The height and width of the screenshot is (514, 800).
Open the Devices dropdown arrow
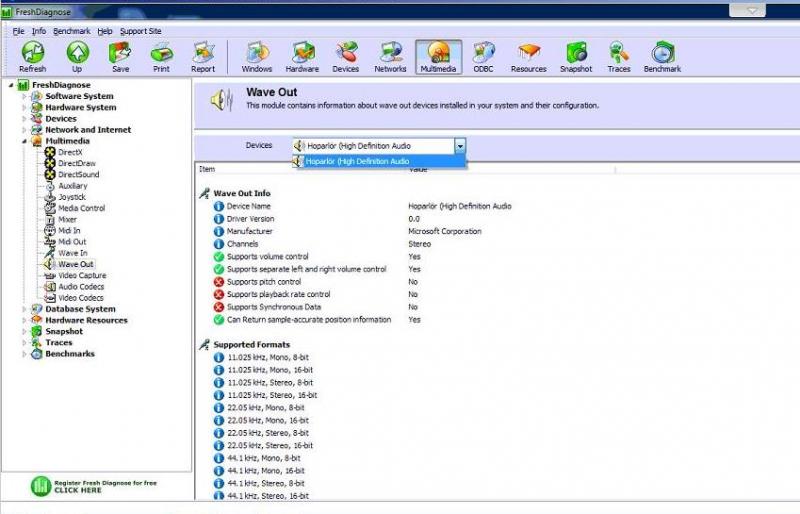pyautogui.click(x=460, y=146)
